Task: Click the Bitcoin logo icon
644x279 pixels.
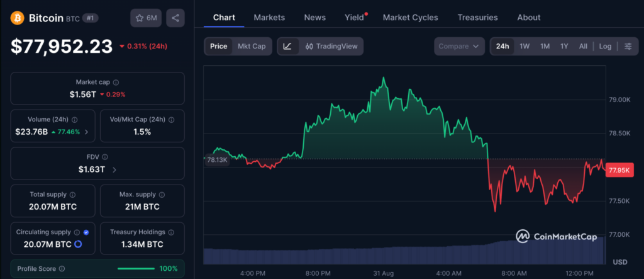Action: click(18, 18)
